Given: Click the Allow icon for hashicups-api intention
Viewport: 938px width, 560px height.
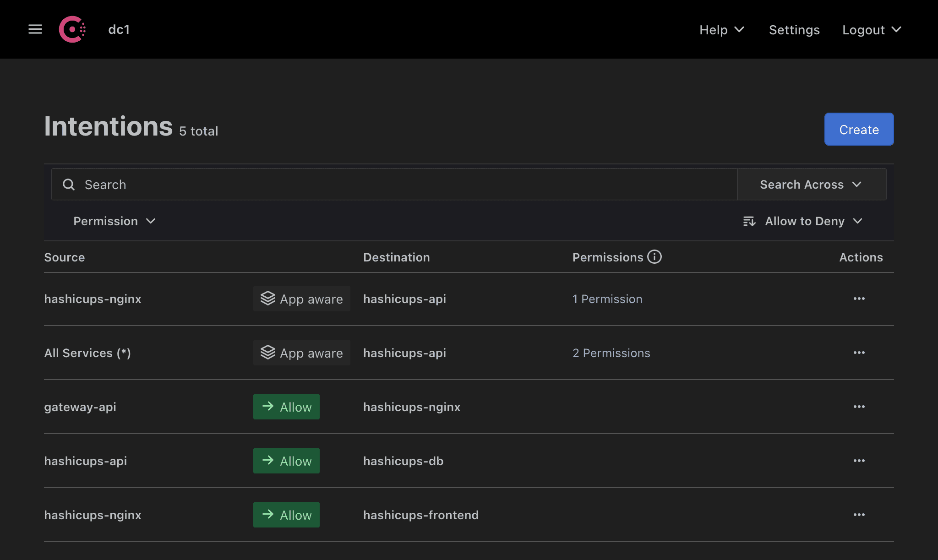Looking at the screenshot, I should point(286,461).
